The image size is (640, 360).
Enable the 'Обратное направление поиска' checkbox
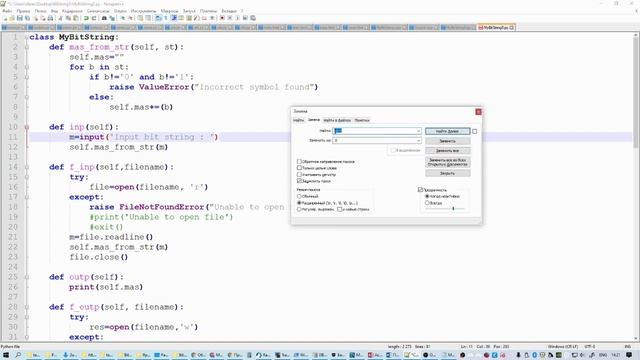[299, 161]
